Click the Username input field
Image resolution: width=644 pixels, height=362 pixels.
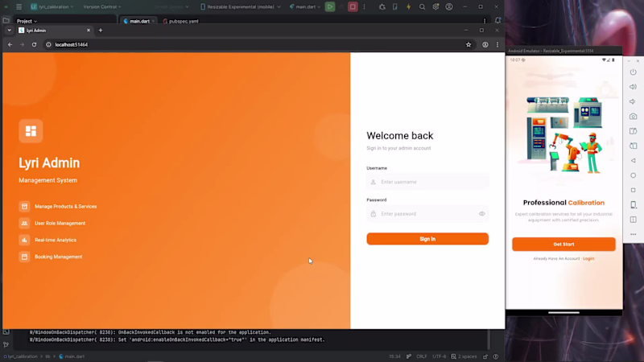click(x=427, y=182)
